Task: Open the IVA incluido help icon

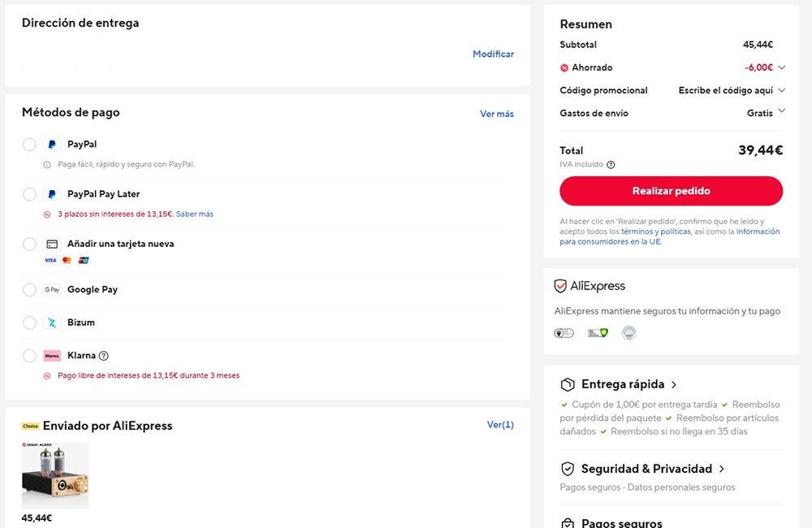Action: (611, 165)
